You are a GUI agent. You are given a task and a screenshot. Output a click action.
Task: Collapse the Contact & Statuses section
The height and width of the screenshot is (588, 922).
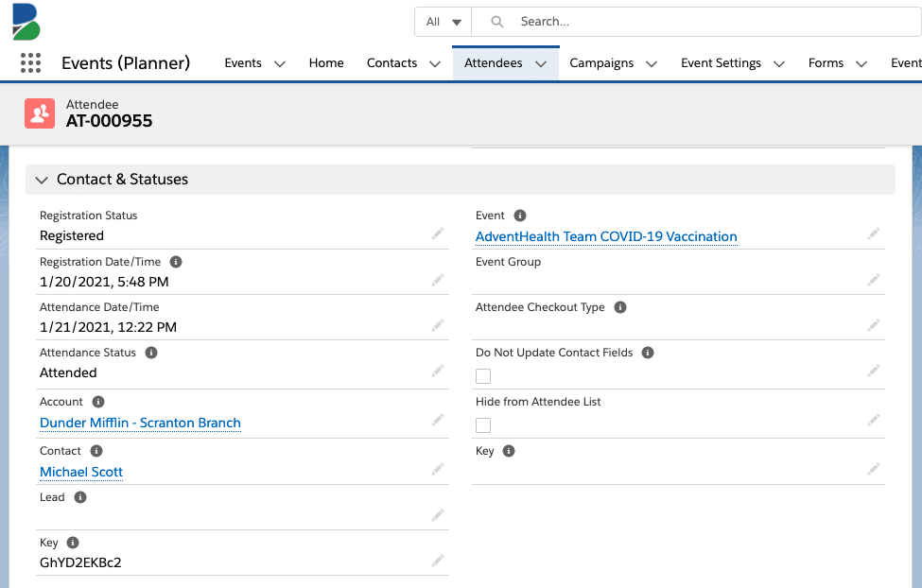42,180
